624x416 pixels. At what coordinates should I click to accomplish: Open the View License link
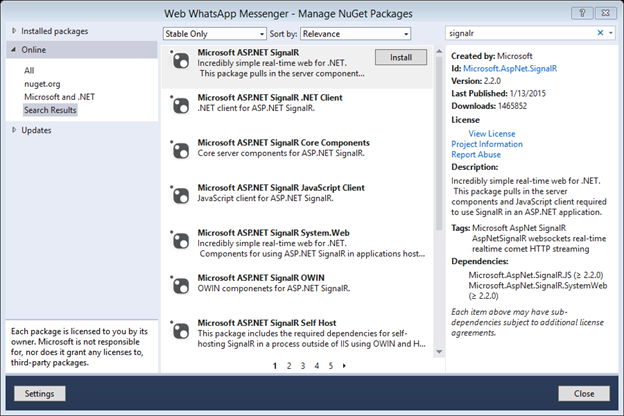tap(491, 134)
